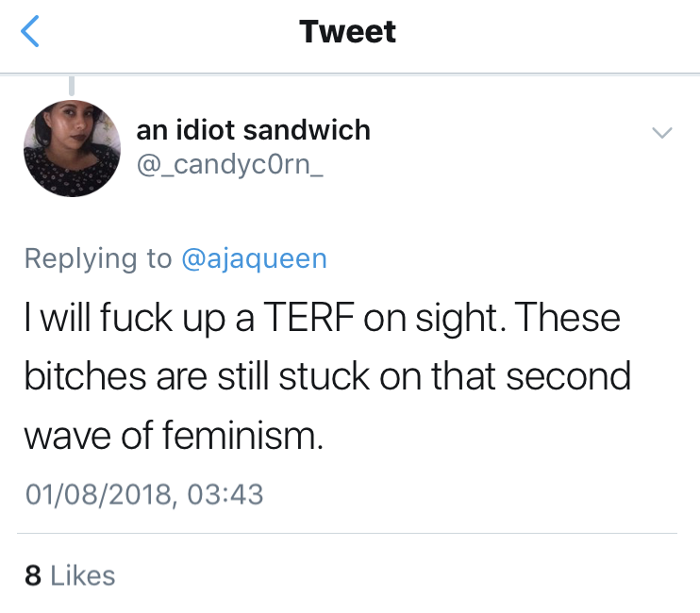Screen dimensions: 700x613
Task: Open the 'an idiot sandwich' profile name
Action: [x=253, y=129]
